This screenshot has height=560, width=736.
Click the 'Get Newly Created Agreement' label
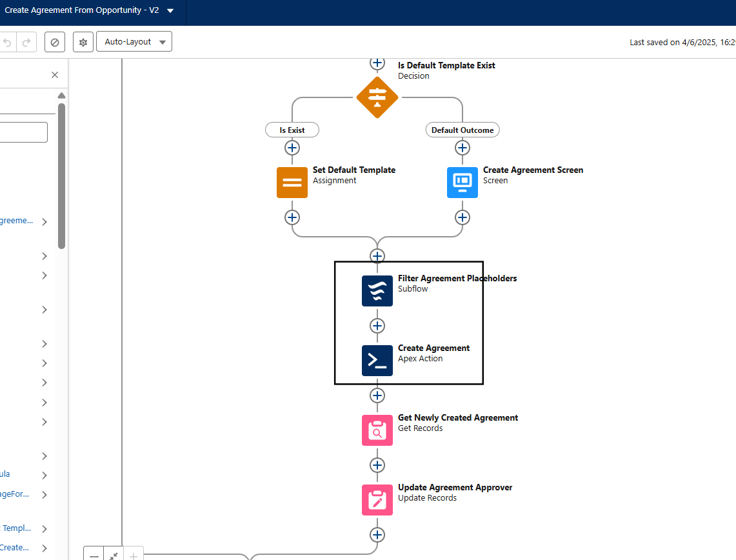click(457, 418)
